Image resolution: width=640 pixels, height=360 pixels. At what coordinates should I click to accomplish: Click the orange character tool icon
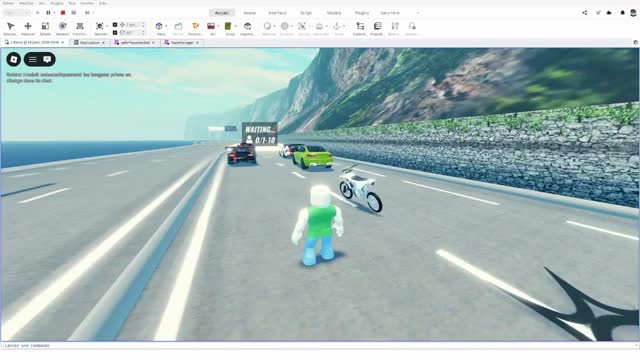coord(196,27)
